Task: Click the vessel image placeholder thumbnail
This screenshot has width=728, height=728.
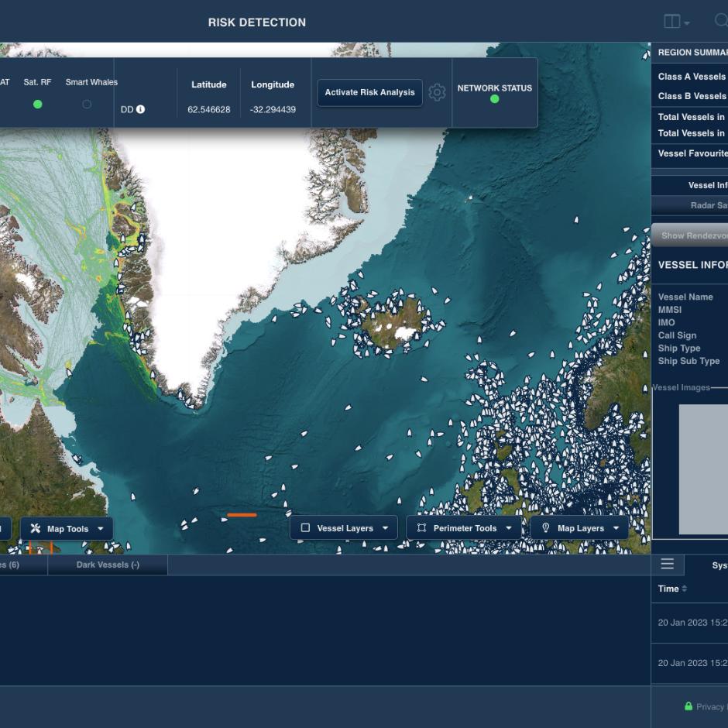Action: coord(703,469)
